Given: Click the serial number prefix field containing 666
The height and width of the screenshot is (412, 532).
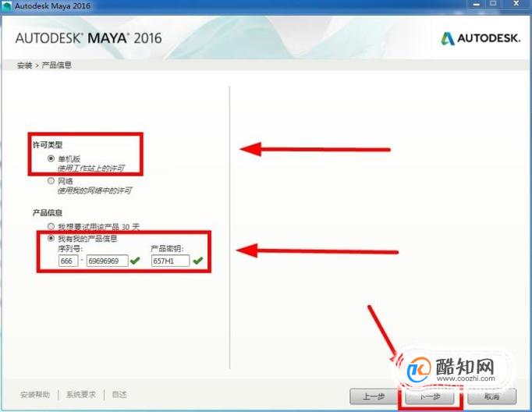Looking at the screenshot, I should 68,261.
